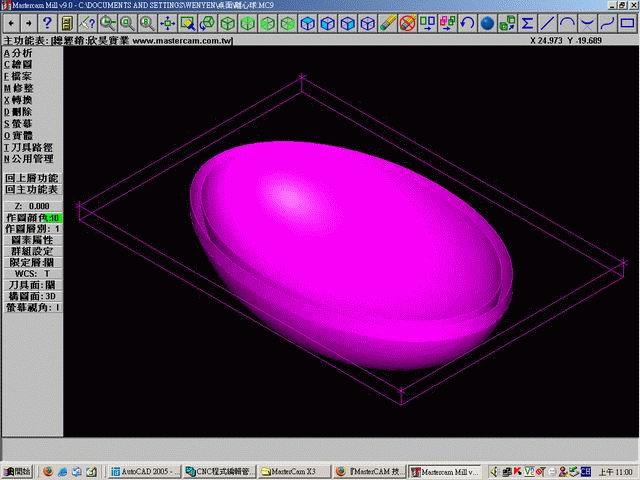
Task: Open the D 刪除 menu
Action: [18, 112]
